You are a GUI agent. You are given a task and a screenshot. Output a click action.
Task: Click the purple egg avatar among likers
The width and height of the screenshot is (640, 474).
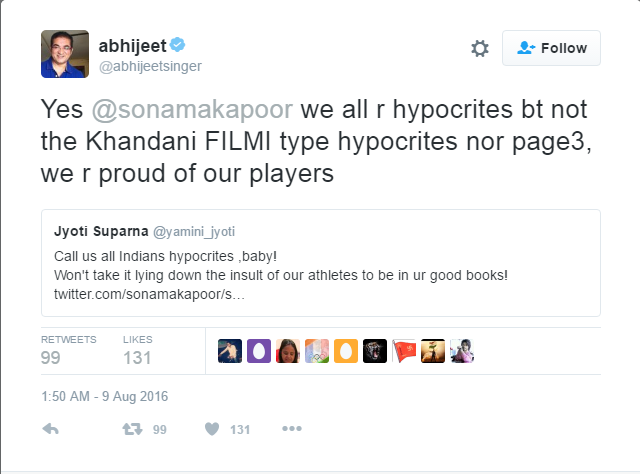click(258, 351)
